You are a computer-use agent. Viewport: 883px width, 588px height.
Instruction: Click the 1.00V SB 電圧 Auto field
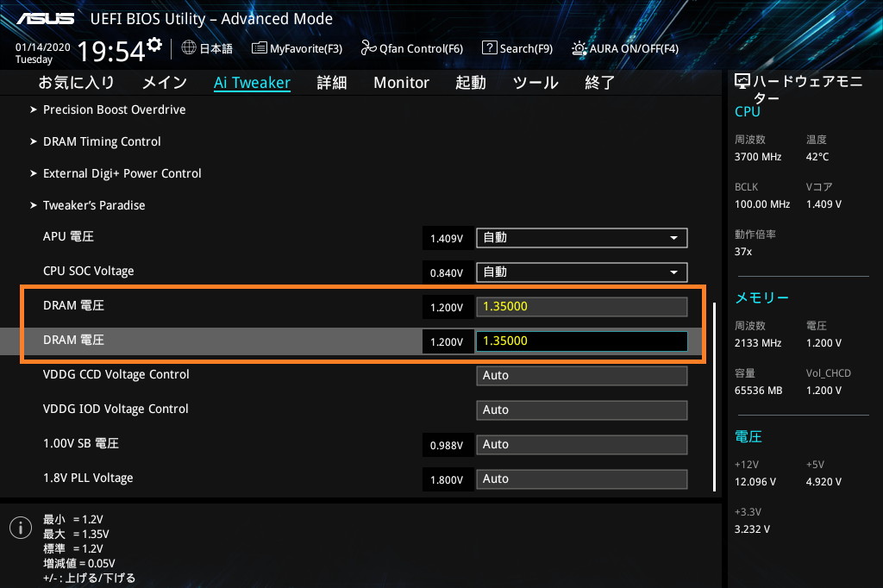[x=582, y=444]
